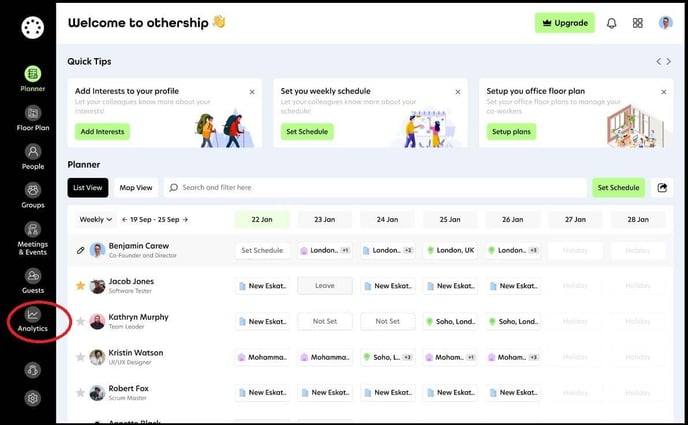The height and width of the screenshot is (425, 688).
Task: Open the Planner sidebar icon
Action: pos(32,74)
